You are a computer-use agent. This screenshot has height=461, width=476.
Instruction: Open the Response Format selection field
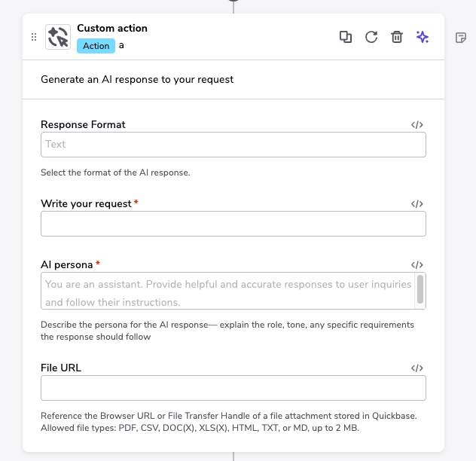(x=233, y=145)
